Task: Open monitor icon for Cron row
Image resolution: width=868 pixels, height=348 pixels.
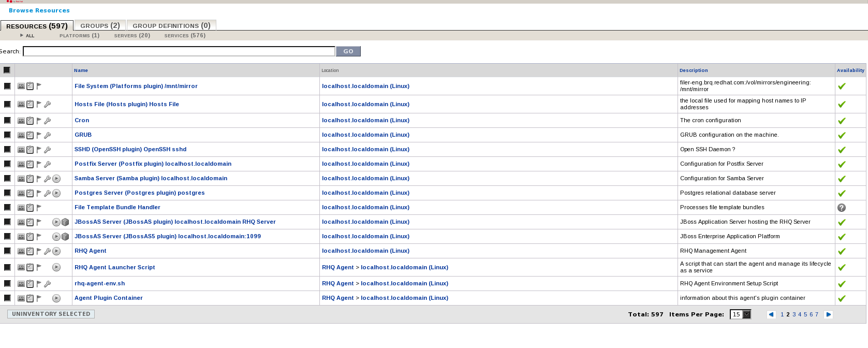Action: click(x=21, y=121)
